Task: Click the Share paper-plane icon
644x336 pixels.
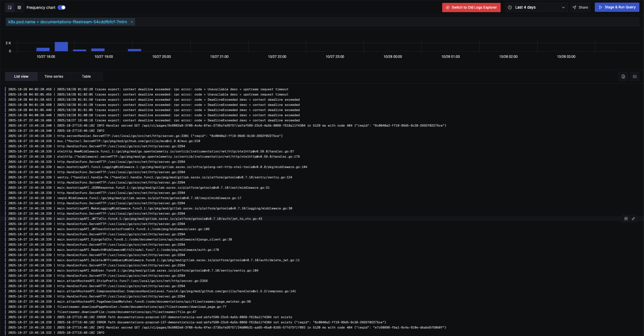Action: click(x=574, y=7)
